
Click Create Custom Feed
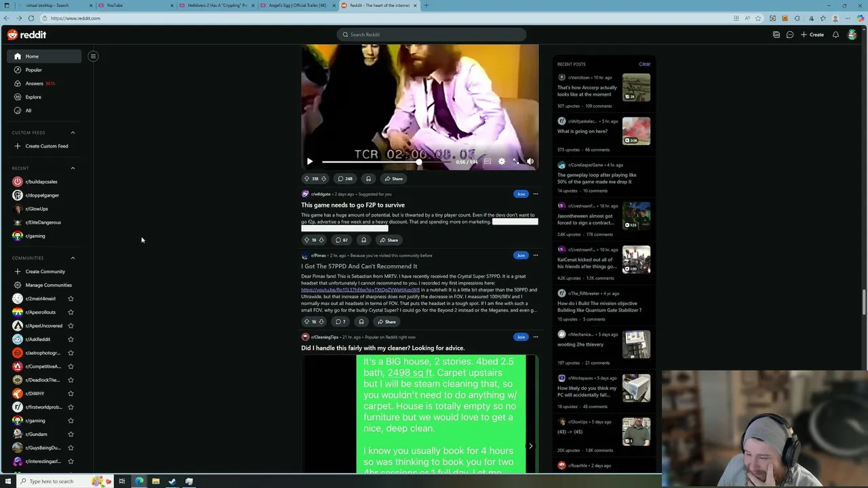tap(45, 146)
